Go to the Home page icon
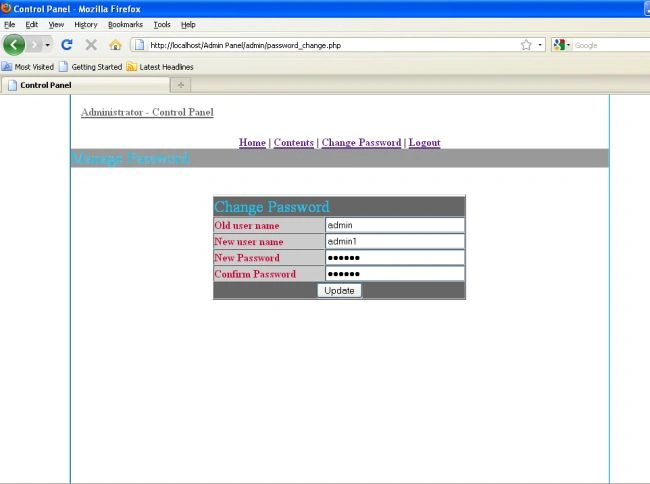Image resolution: width=650 pixels, height=484 pixels. tap(115, 45)
